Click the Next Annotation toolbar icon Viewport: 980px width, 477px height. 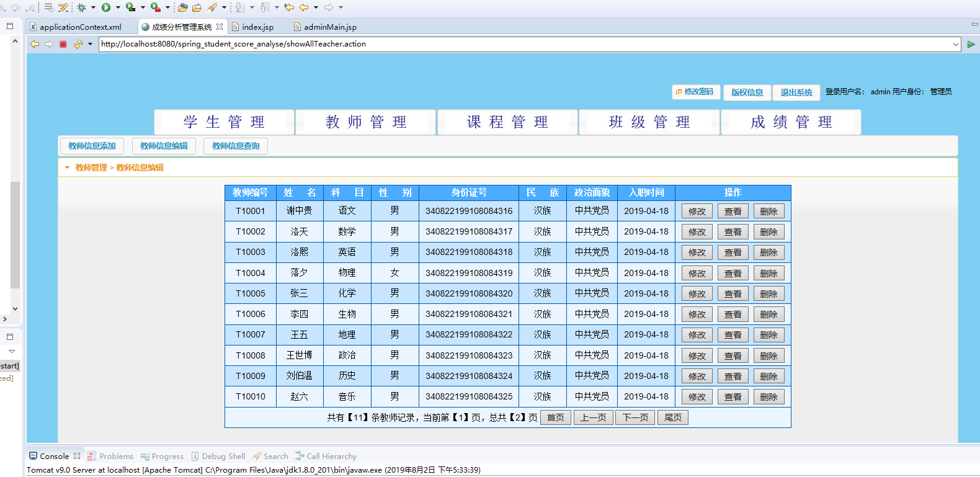click(240, 7)
